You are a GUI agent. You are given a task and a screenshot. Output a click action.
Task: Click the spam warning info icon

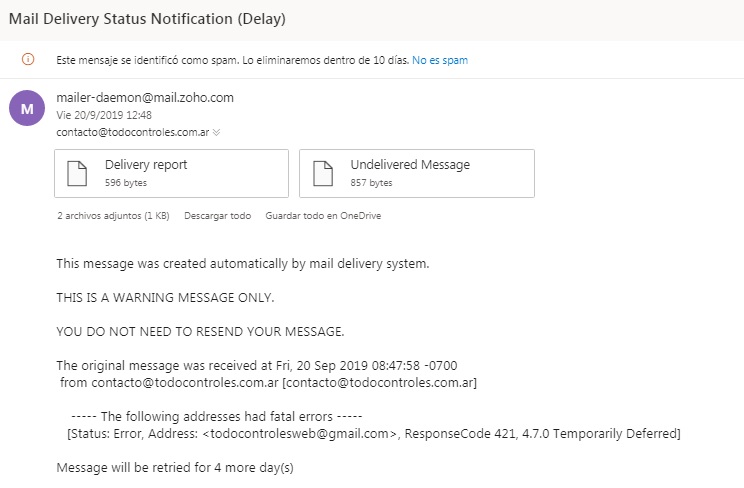tap(28, 60)
